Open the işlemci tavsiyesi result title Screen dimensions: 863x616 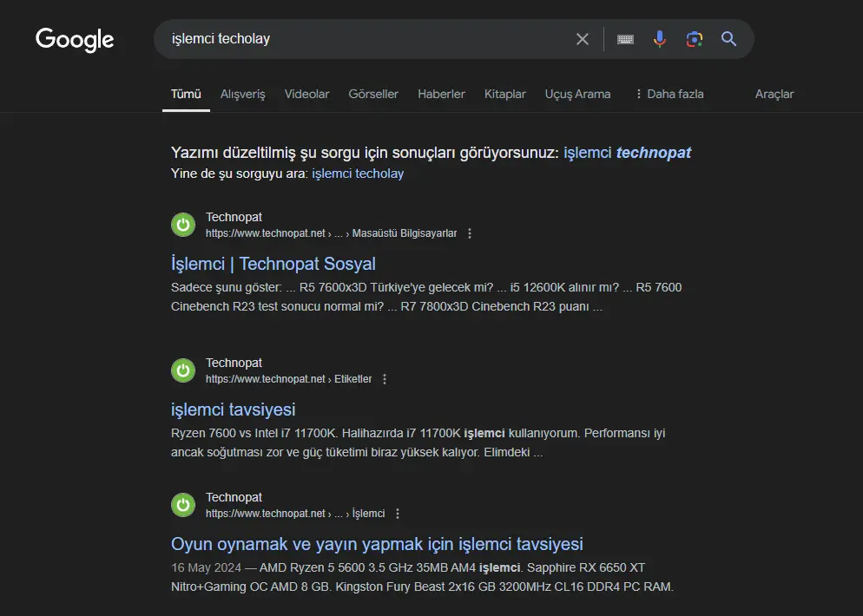click(x=233, y=410)
